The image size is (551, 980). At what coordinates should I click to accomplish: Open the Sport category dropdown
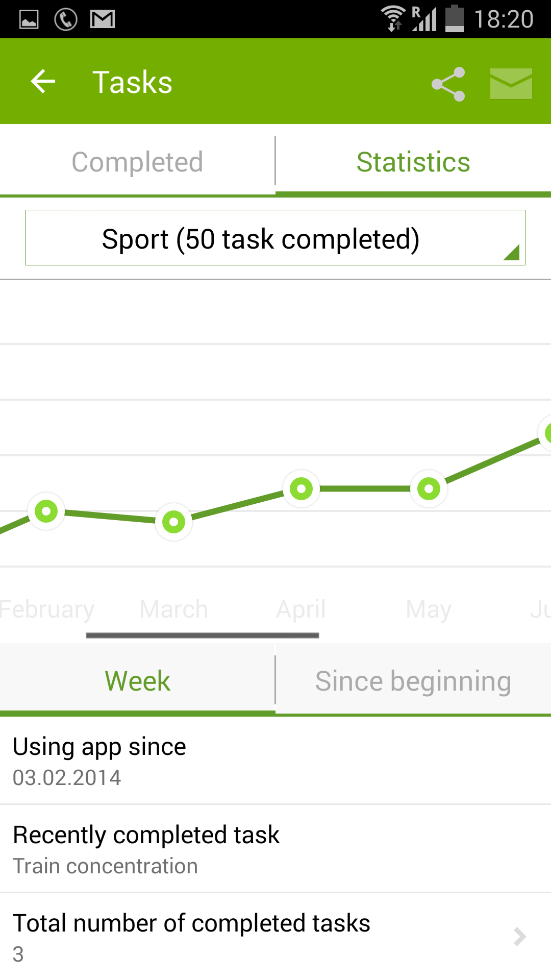pyautogui.click(x=275, y=238)
